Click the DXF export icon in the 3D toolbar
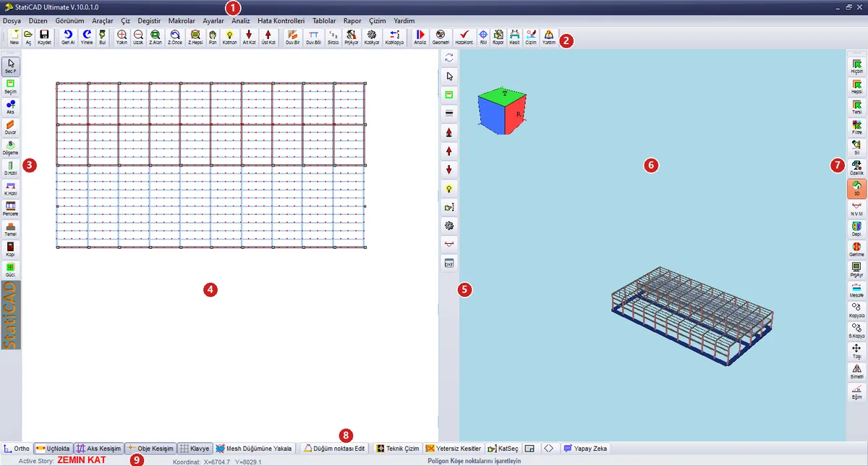Image resolution: width=868 pixels, height=466 pixels. coord(449,263)
